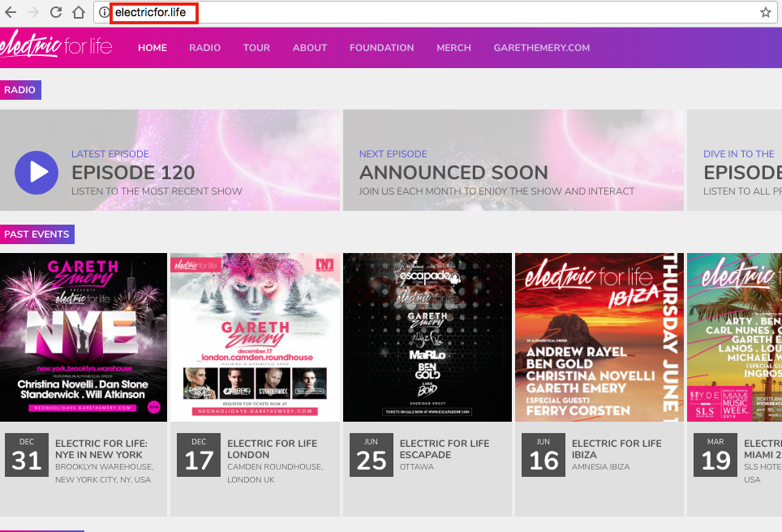
Task: Click the browser back arrow
Action: pos(10,12)
